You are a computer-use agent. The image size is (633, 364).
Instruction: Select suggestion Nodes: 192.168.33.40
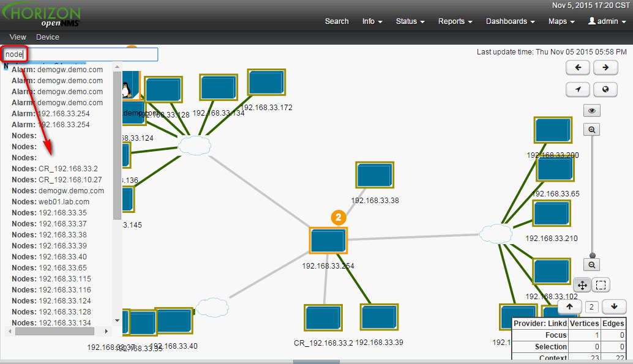tap(49, 257)
